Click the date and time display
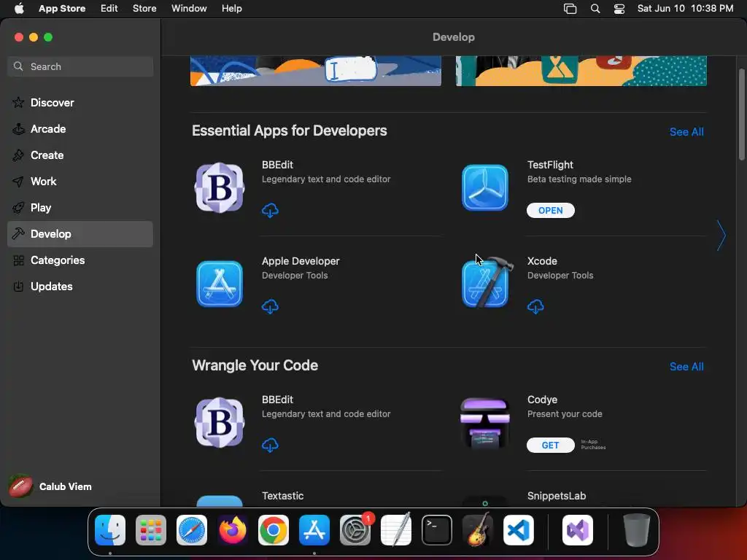 (685, 9)
